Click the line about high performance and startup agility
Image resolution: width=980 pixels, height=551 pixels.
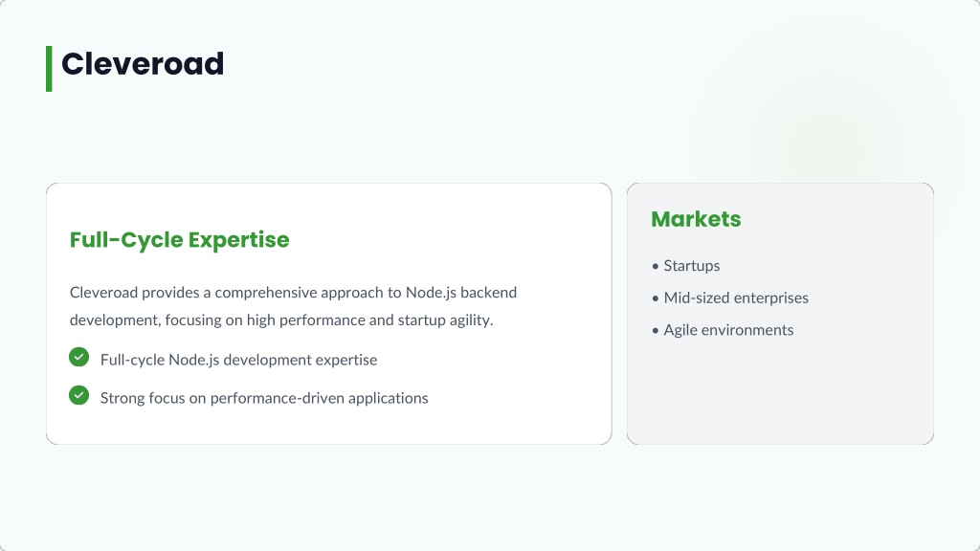tap(281, 320)
